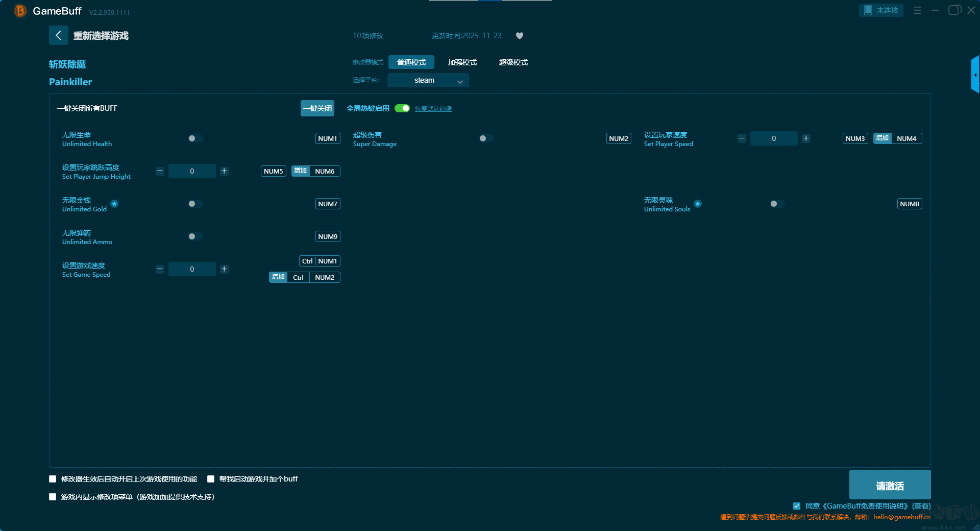Expand the blue side panel arrow
This screenshot has width=980, height=531.
click(975, 75)
